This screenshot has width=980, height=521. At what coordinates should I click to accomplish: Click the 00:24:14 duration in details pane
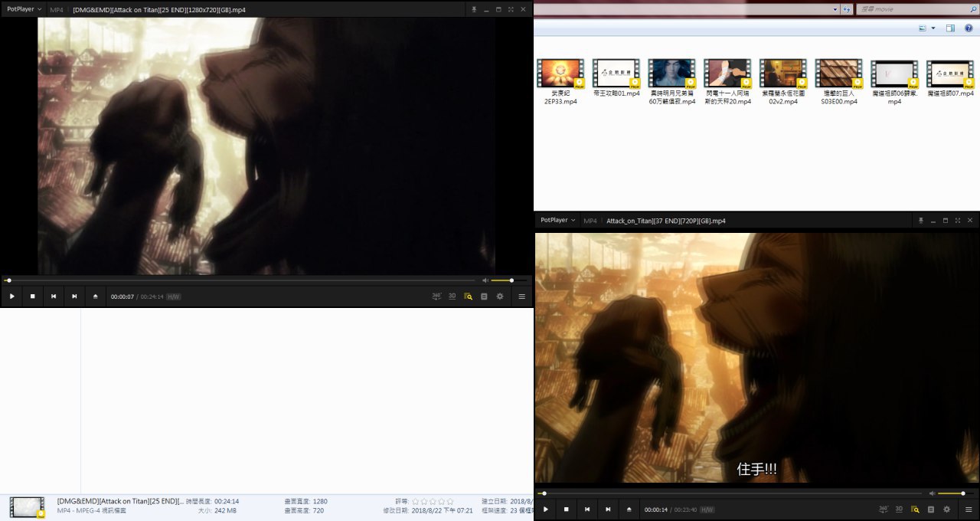227,501
